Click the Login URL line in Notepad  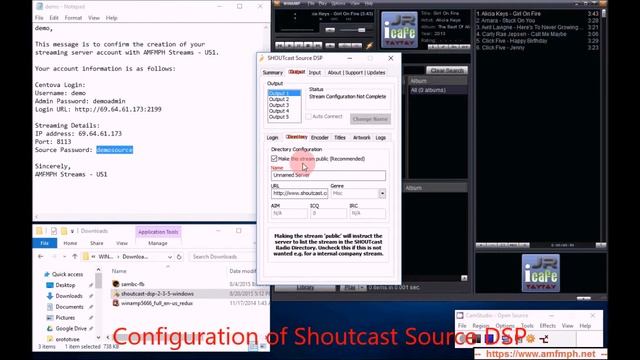click(x=98, y=109)
